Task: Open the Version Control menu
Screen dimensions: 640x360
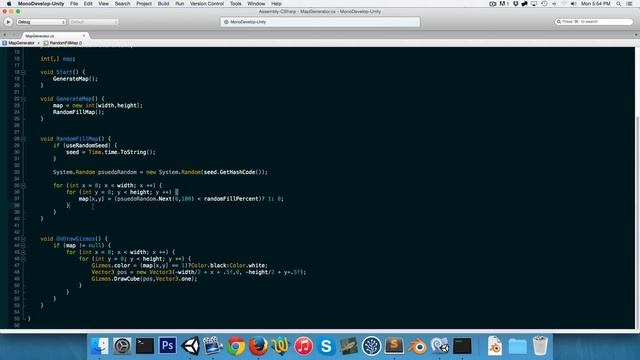Action: point(207,4)
